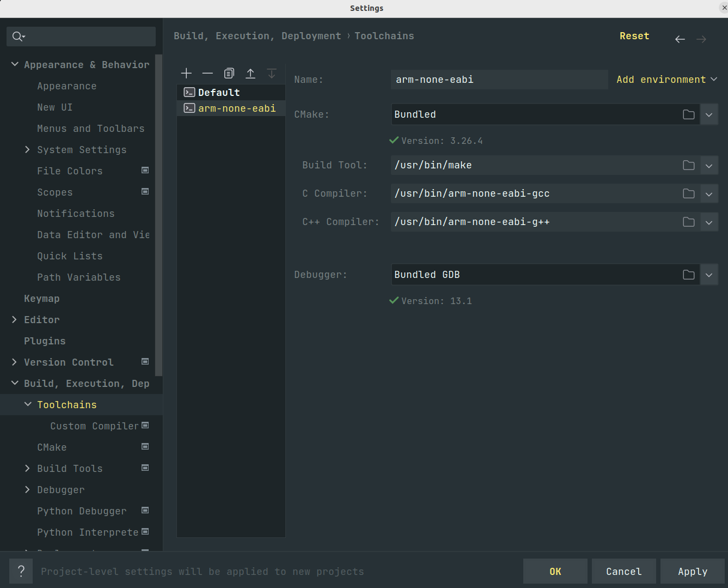The image size is (728, 588).
Task: Collapse the Appearance & Behavior section
Action: click(15, 64)
